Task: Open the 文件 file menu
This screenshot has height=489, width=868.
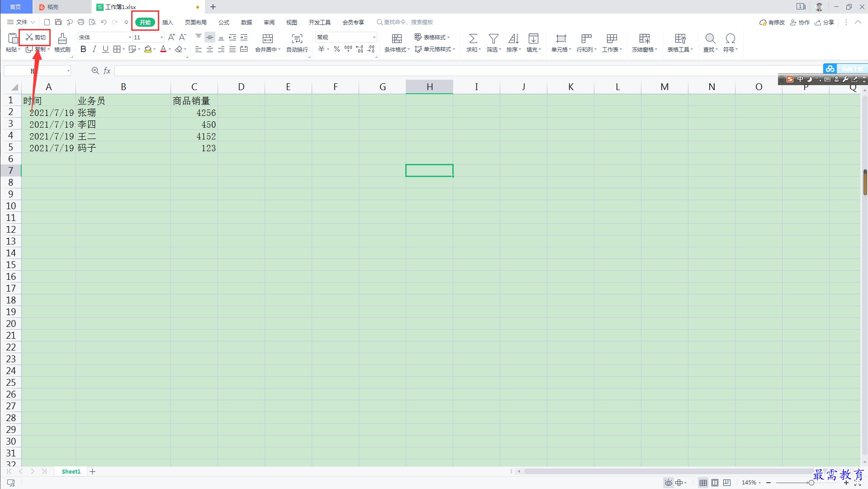Action: coord(21,22)
